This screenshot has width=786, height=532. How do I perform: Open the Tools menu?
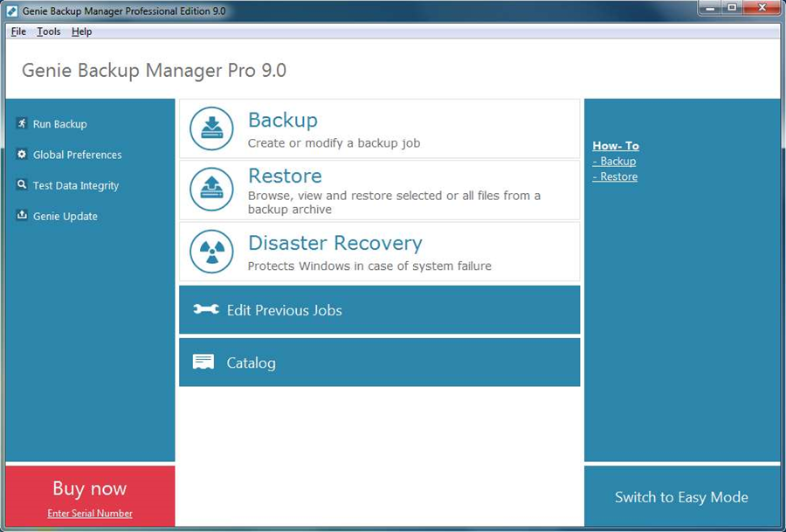(49, 31)
